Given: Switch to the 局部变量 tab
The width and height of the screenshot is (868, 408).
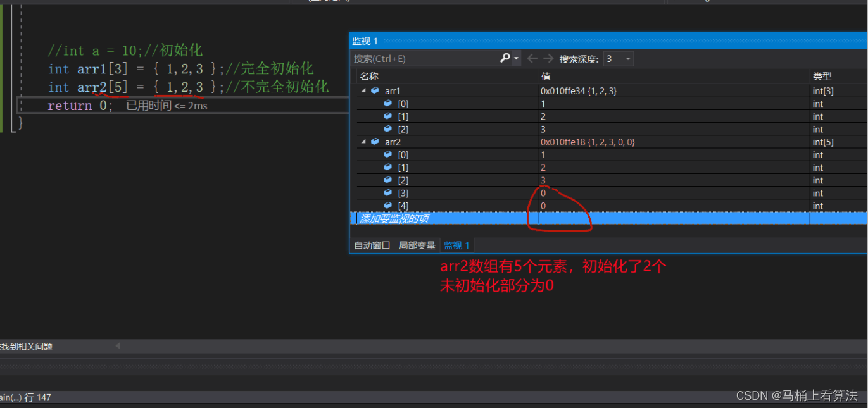Looking at the screenshot, I should click(417, 245).
